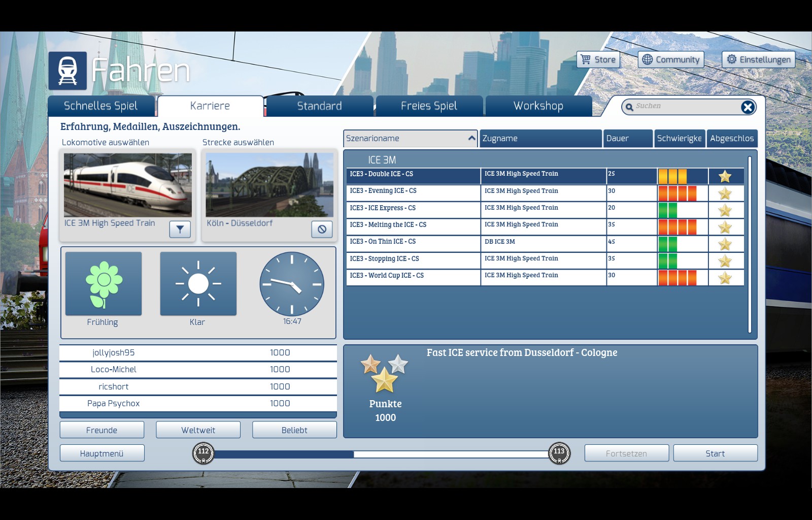
Task: Click the star for ICE3 - Stopping ICE - CS
Action: [x=725, y=261]
